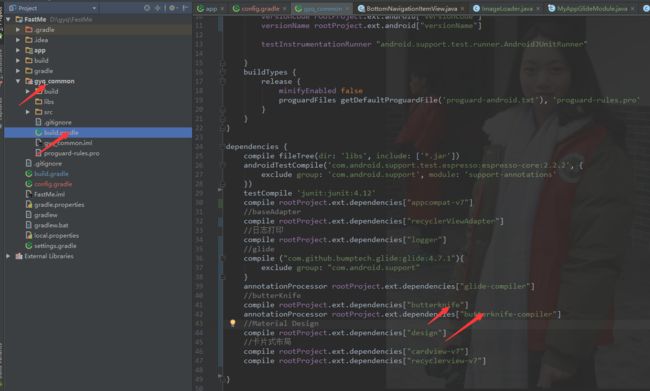This screenshot has height=391, width=650.
Task: Expand the top-level build folder
Action: click(18, 61)
